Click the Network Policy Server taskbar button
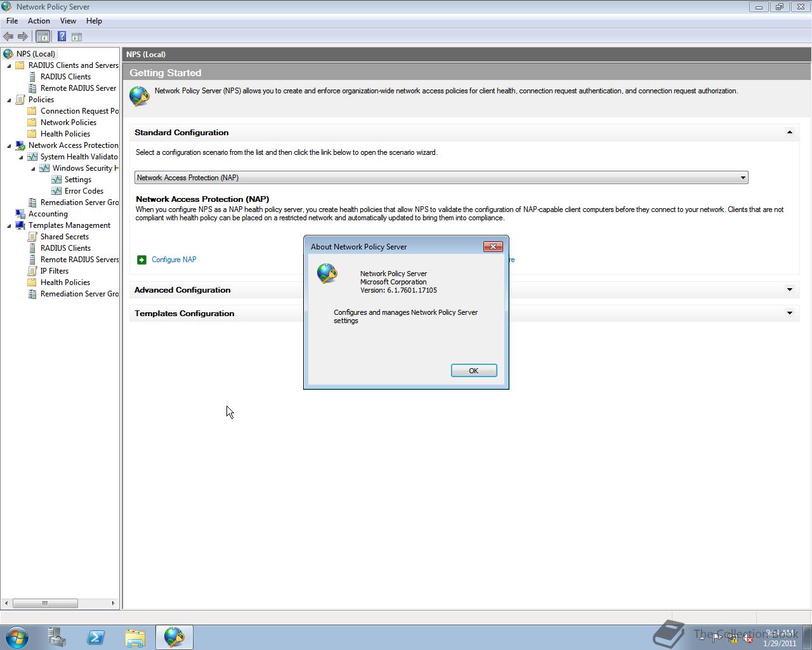Image resolution: width=812 pixels, height=650 pixels. 174,637
